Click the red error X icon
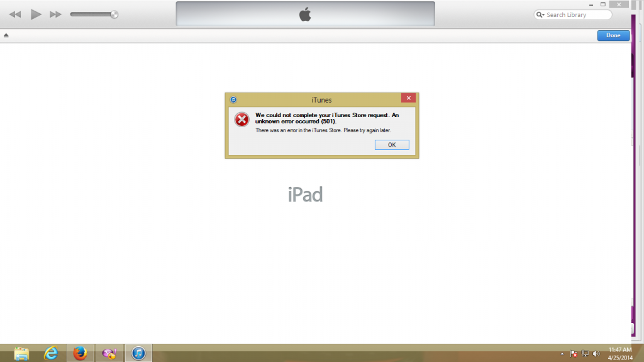Screen dimensions: 644x362 pos(241,120)
